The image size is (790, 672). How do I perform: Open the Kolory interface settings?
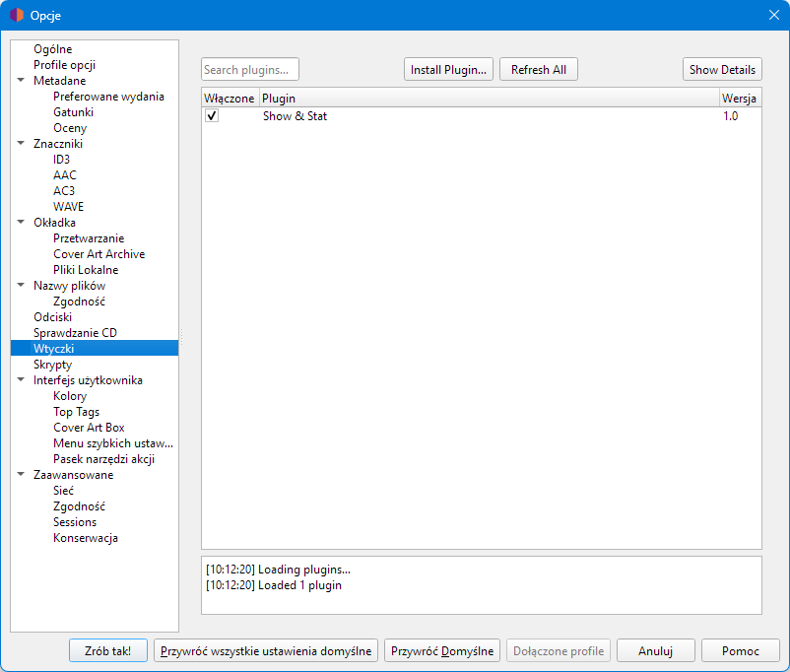[x=70, y=396]
